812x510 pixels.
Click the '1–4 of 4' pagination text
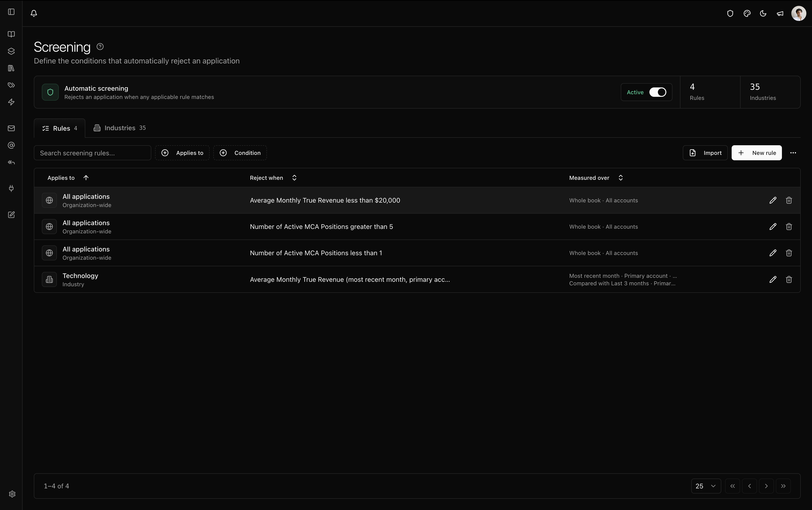pos(56,486)
